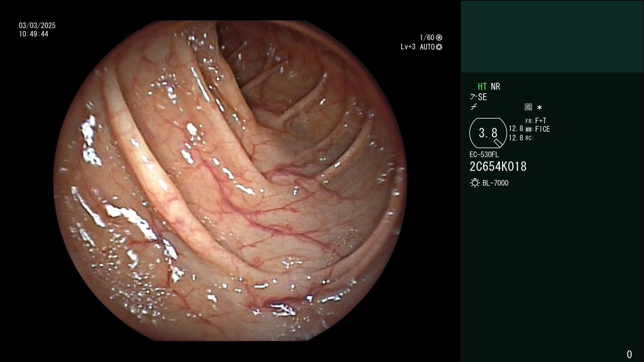644x362 pixels.
Task: Click the circular endoscopic image view
Action: pos(230,181)
